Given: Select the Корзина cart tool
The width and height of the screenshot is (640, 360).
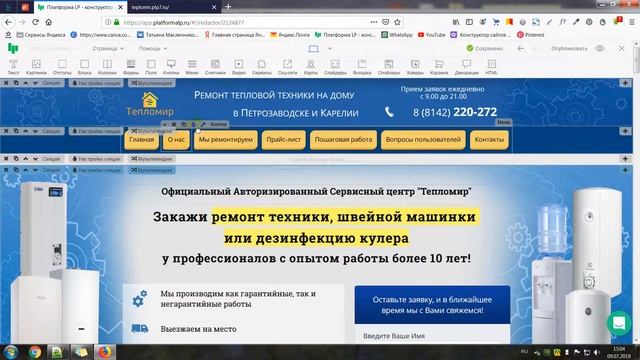Looking at the screenshot, I should pos(439,67).
